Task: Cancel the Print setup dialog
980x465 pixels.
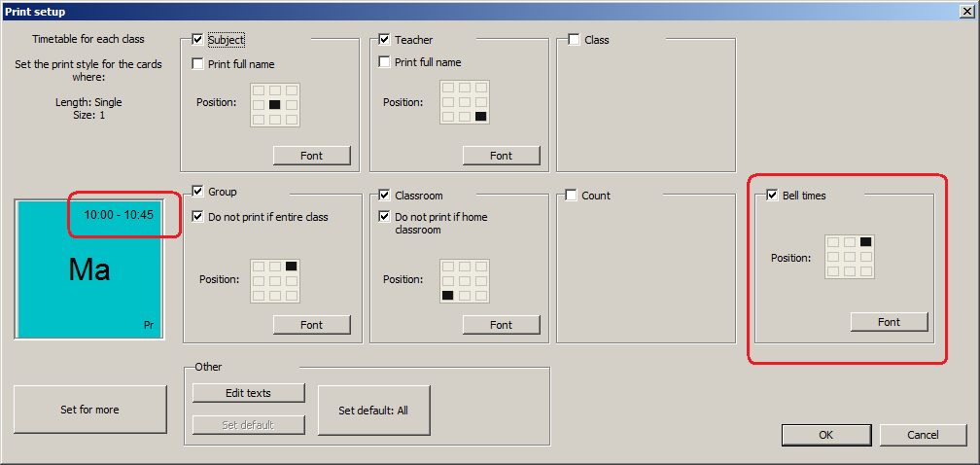Action: coord(923,435)
